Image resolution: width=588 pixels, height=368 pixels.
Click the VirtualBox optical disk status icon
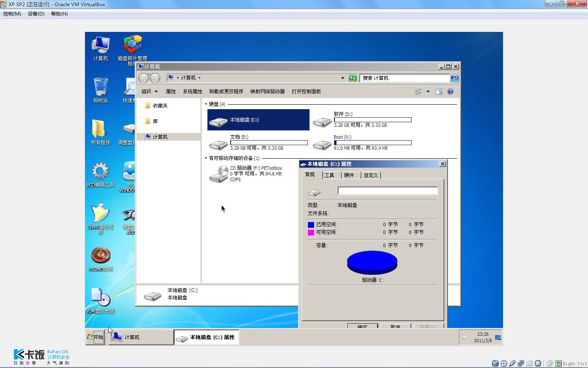coord(504,363)
